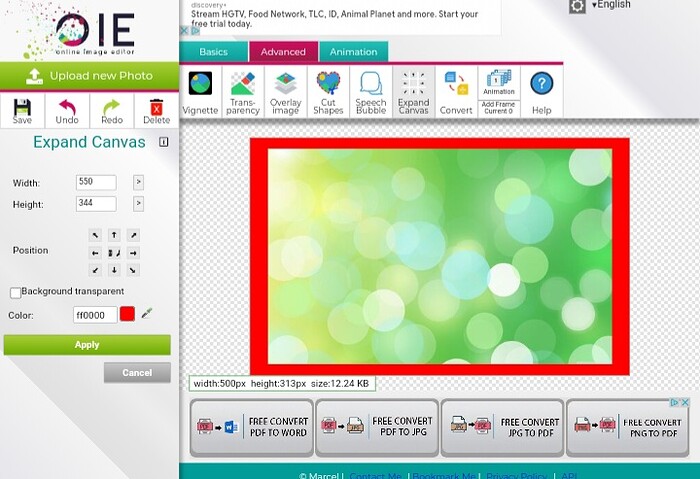This screenshot has height=479, width=700.
Task: Set position to the bottom-right arrow
Action: (133, 270)
